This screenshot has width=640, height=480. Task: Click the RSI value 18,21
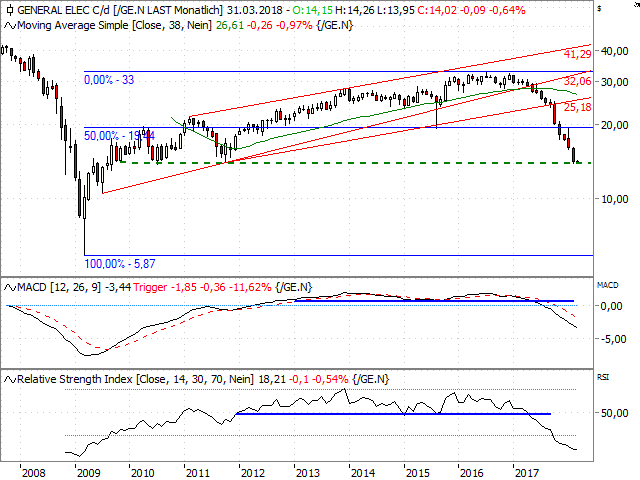click(272, 380)
